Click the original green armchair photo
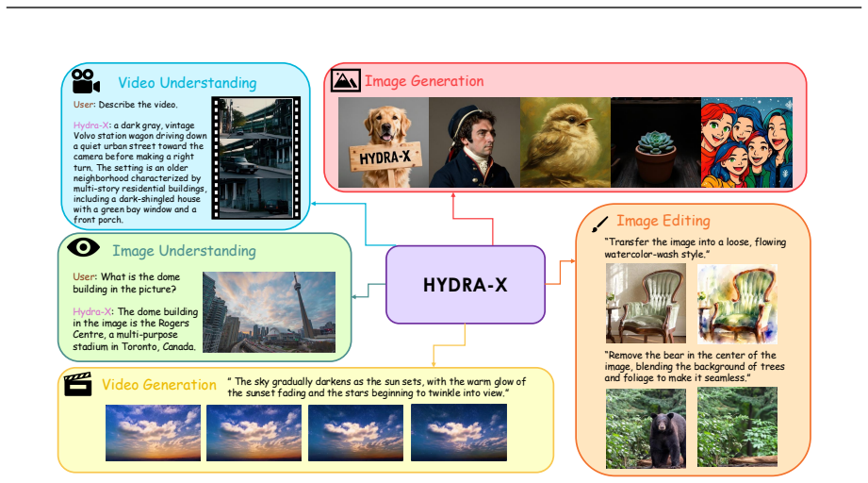The height and width of the screenshot is (483, 868). point(646,303)
